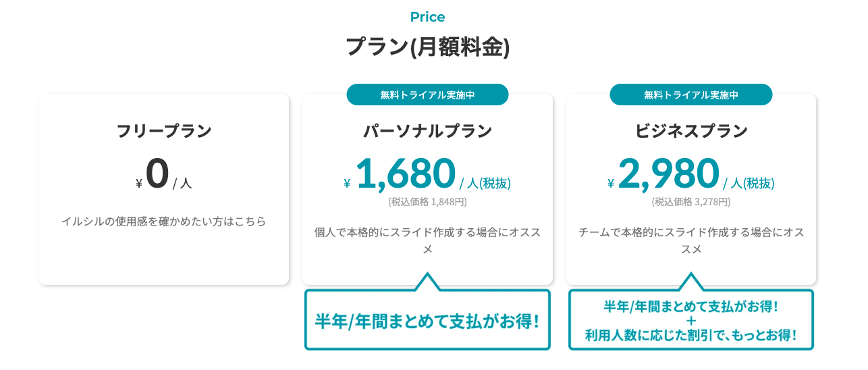Screen dimensions: 868x370
Task: Click the / 人(税抜) label beside 2,980
Action: [x=749, y=183]
